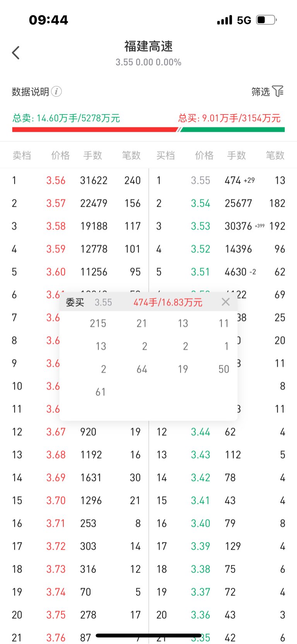Select sell price 3.73
The height and width of the screenshot is (644, 297).
pos(56,569)
